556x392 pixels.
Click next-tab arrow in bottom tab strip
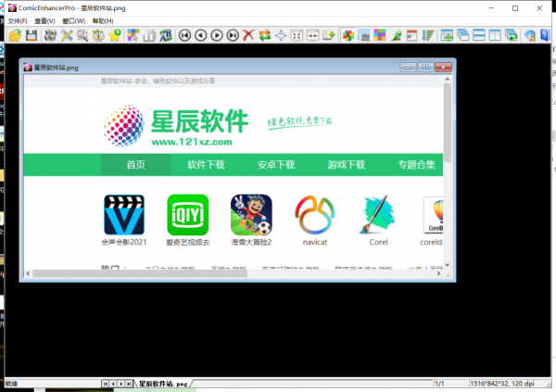[120, 384]
